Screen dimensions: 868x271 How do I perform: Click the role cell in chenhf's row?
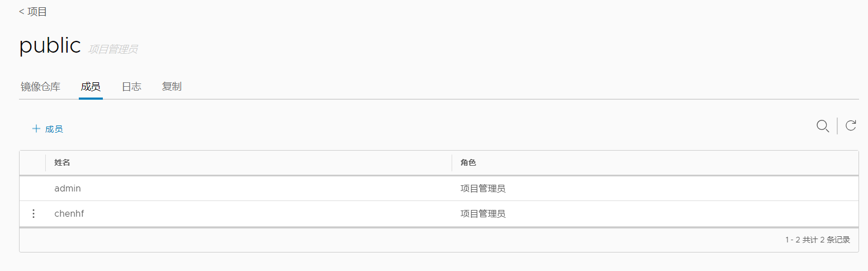pyautogui.click(x=483, y=214)
